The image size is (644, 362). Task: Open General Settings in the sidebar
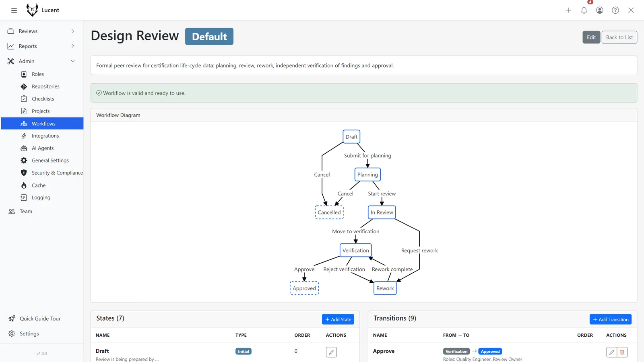coord(42,160)
